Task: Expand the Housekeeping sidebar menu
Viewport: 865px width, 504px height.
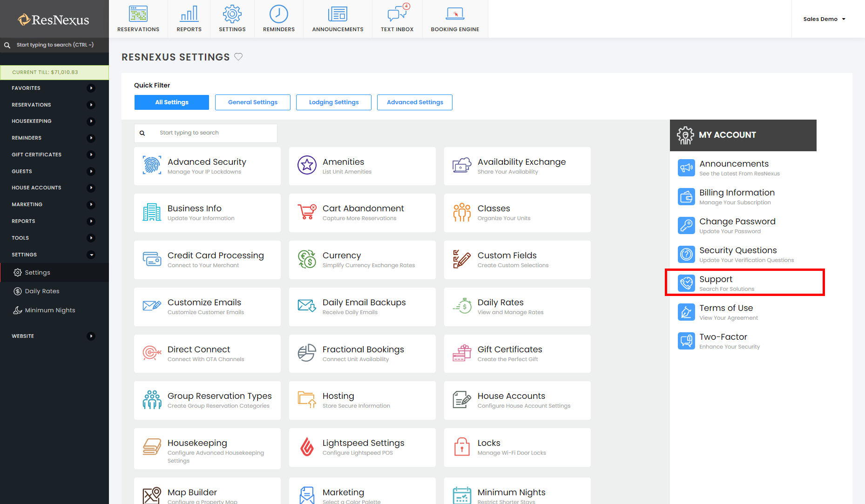Action: click(91, 121)
